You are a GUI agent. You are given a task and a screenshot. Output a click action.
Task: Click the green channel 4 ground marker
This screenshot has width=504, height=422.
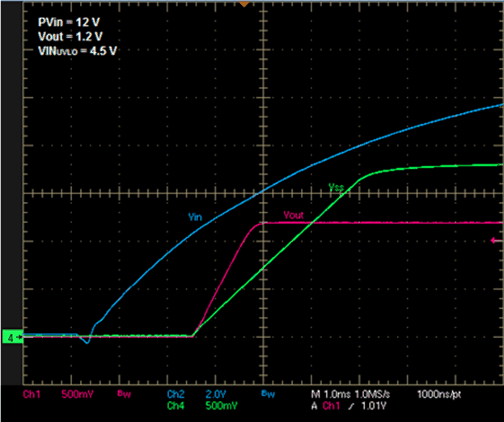[x=12, y=336]
